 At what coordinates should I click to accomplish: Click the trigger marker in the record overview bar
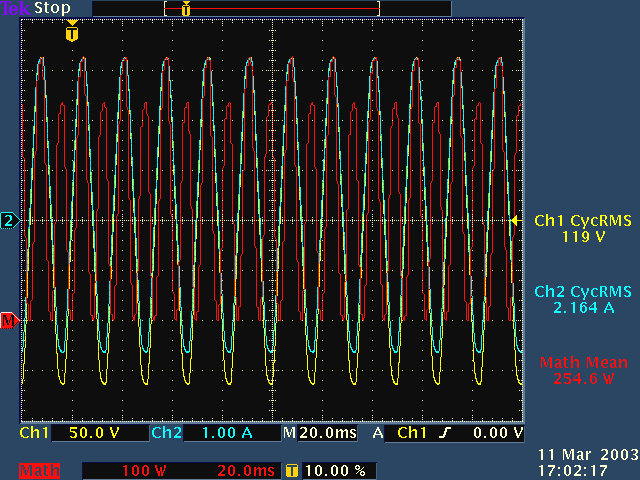(186, 8)
